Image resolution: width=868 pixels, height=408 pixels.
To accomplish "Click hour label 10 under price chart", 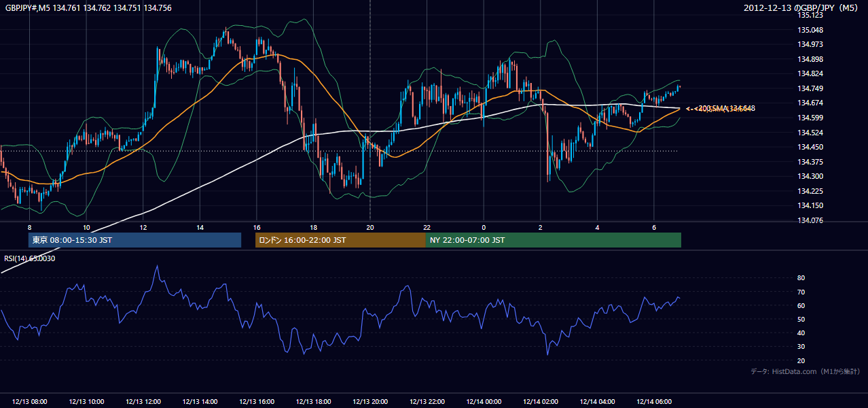I will pos(86,227).
